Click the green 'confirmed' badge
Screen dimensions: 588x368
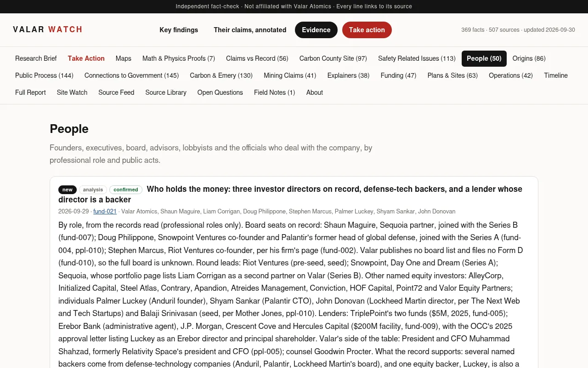coord(126,190)
